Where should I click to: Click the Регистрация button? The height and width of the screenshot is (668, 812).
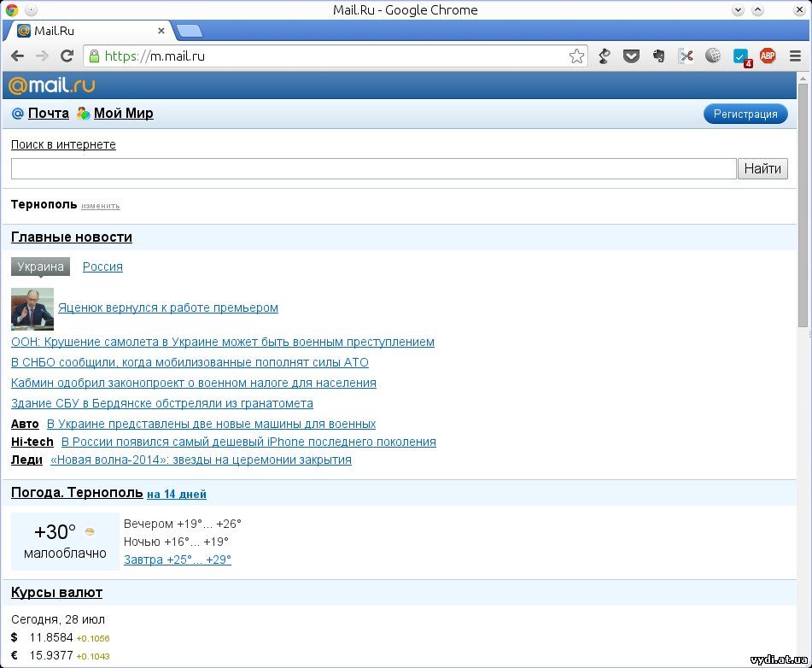[745, 114]
